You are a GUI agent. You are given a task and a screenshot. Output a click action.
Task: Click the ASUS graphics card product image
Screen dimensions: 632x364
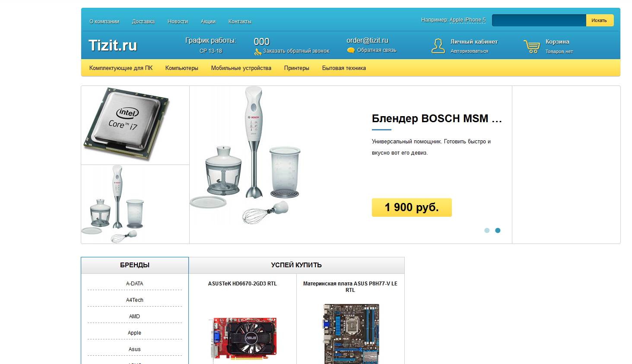pos(243,339)
